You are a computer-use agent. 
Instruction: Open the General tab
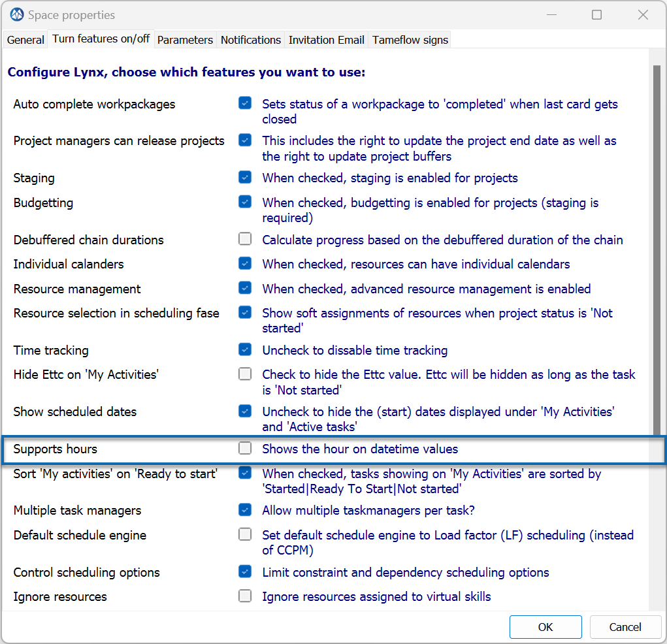(x=25, y=40)
